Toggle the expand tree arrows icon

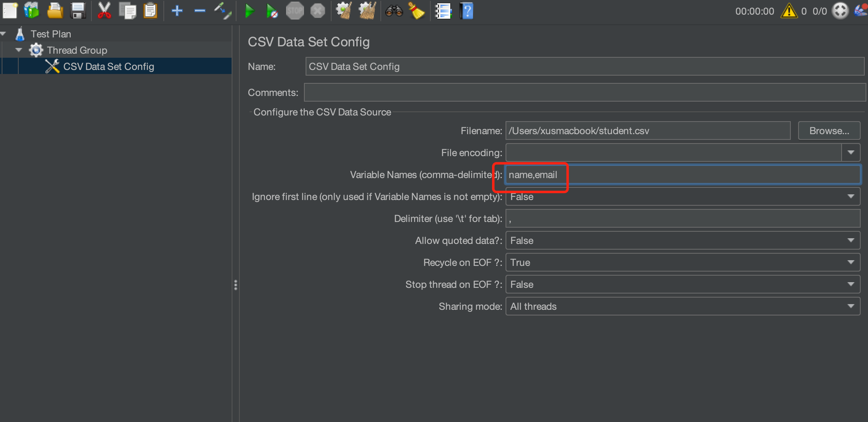[x=222, y=11]
